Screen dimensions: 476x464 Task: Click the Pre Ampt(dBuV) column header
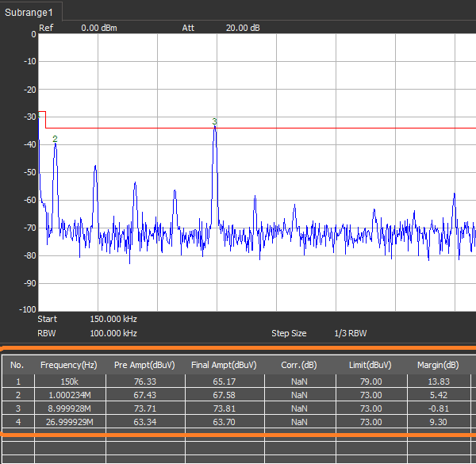145,365
